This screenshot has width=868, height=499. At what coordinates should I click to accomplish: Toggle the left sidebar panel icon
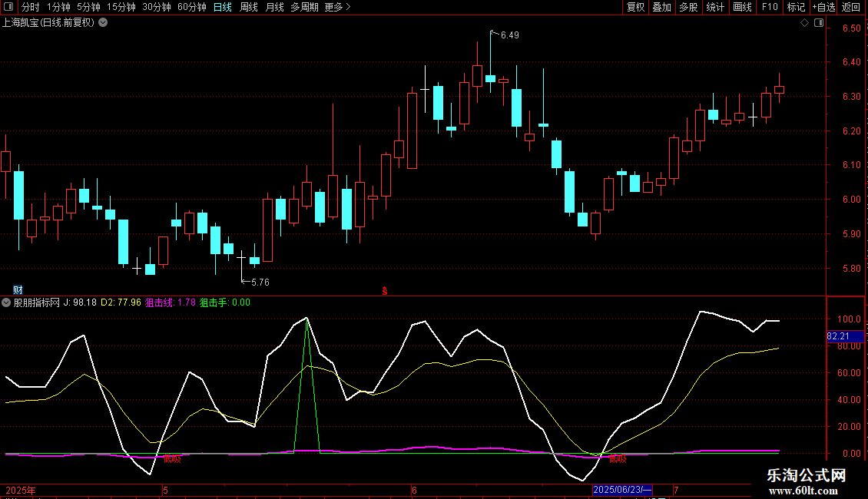tap(8, 7)
